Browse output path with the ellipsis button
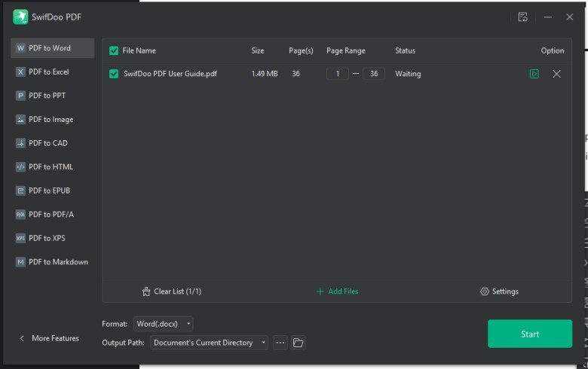Viewport: 588px width, 369px height. point(280,343)
